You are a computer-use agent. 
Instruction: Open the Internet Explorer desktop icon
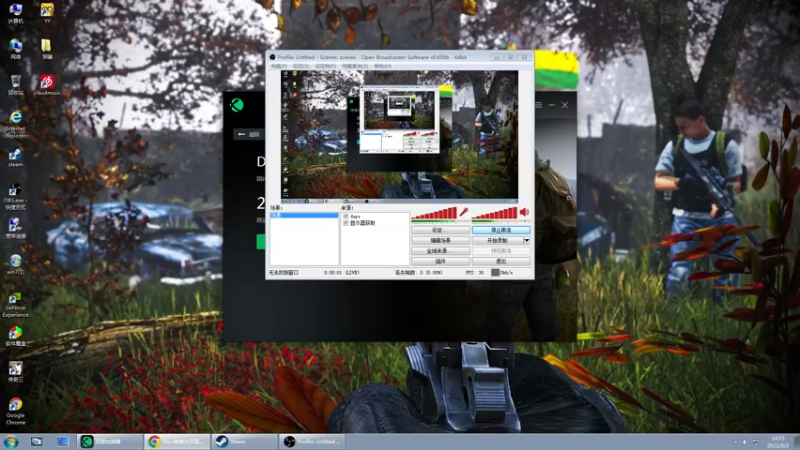(x=15, y=124)
